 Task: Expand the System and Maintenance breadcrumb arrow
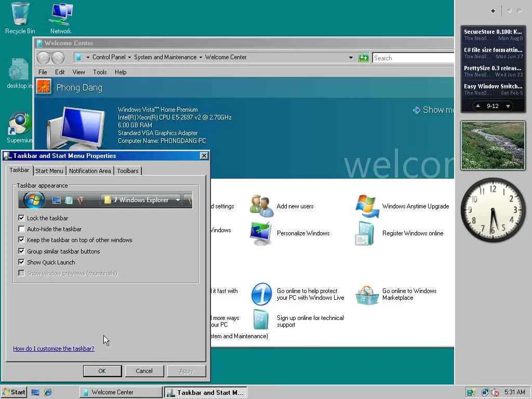click(x=201, y=57)
